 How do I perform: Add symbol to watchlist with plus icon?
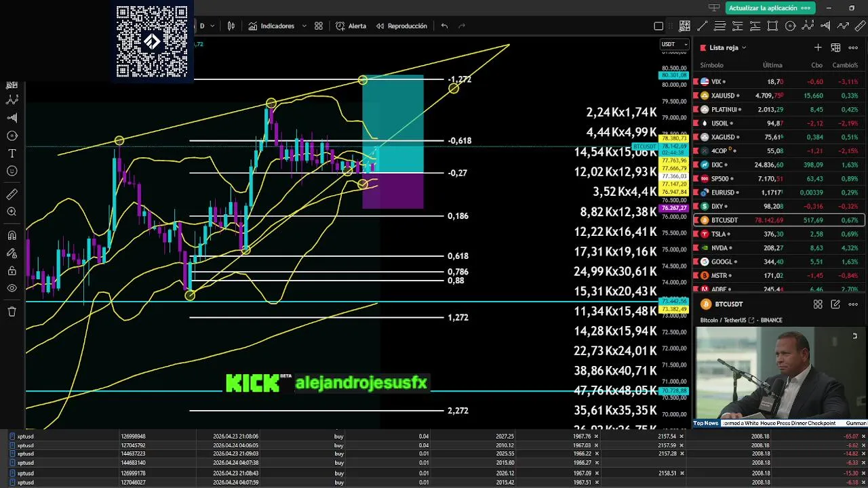point(818,47)
